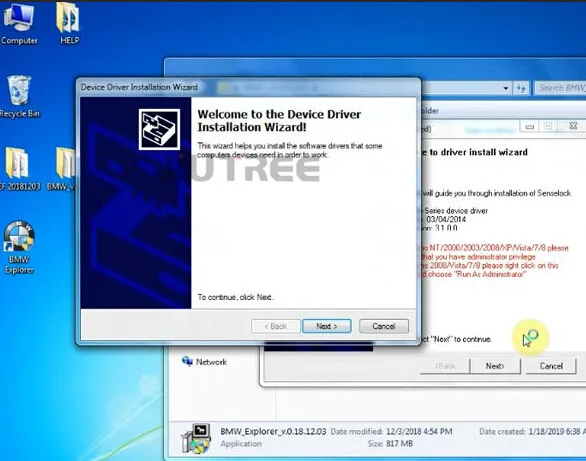
Task: Click the refresh button beside address bar
Action: click(521, 88)
